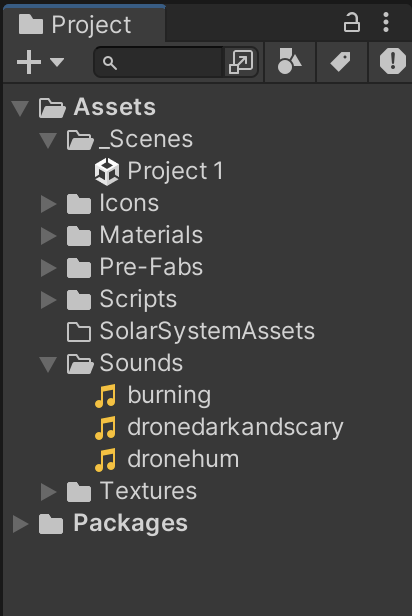Expand the Icons folder
412x616 pixels.
tap(48, 204)
